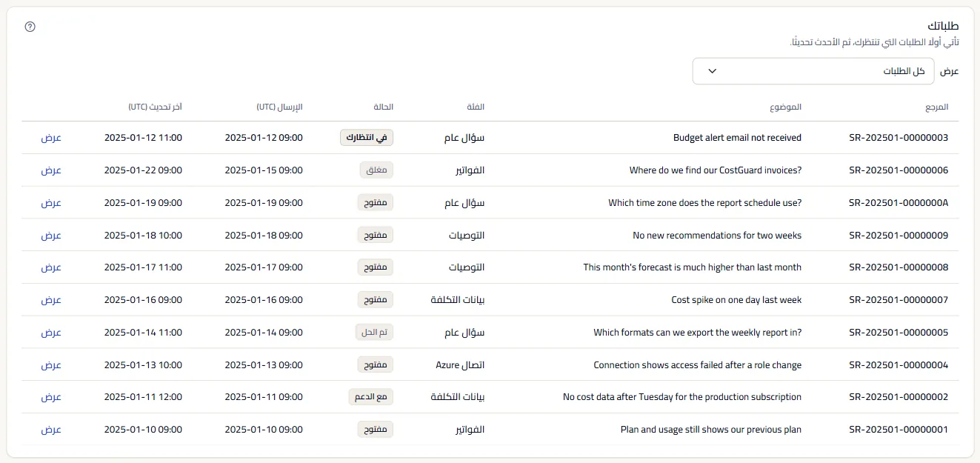The width and height of the screenshot is (980, 463).
Task: Open the forecast much higher request link
Action: tap(51, 267)
